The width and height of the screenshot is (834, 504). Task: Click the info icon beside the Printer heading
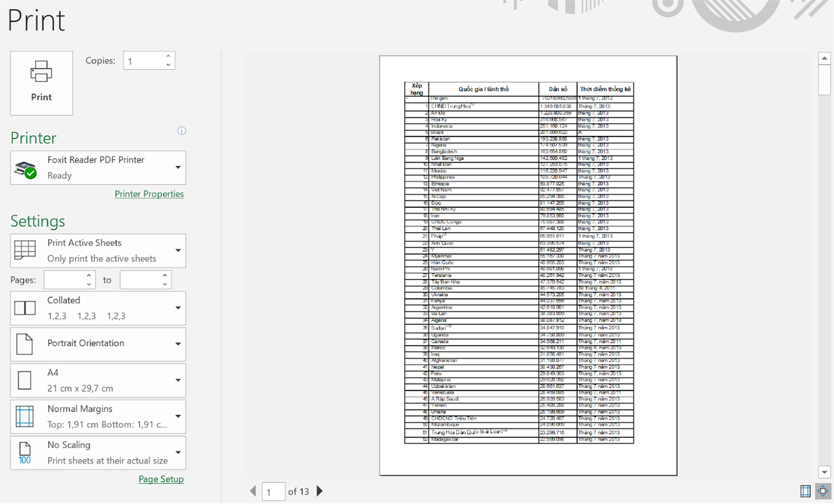(x=182, y=131)
